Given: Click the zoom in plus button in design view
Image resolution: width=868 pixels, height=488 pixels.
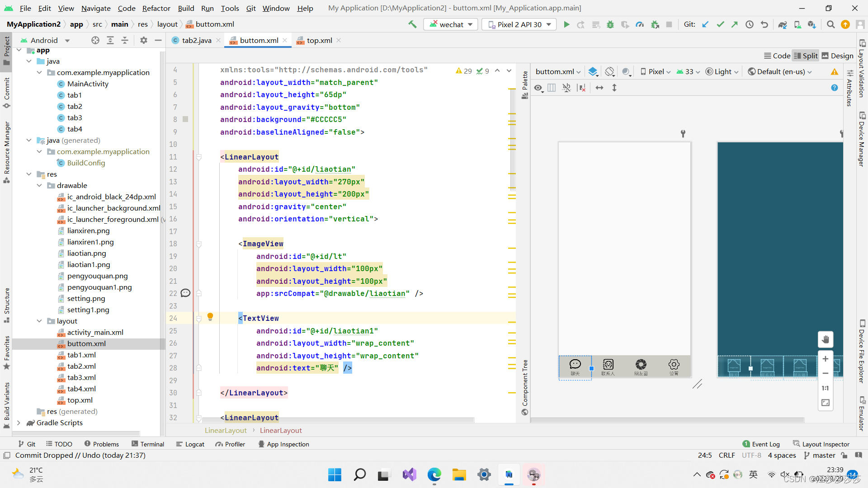Looking at the screenshot, I should 826,359.
